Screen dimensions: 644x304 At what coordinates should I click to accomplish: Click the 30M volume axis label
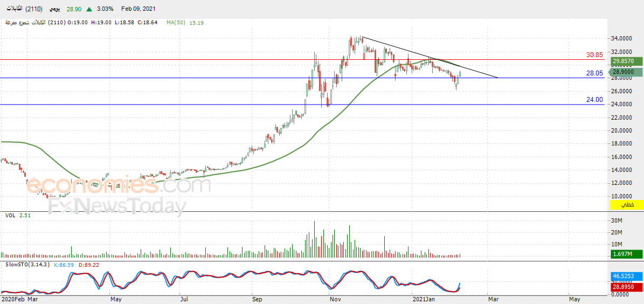(616, 220)
